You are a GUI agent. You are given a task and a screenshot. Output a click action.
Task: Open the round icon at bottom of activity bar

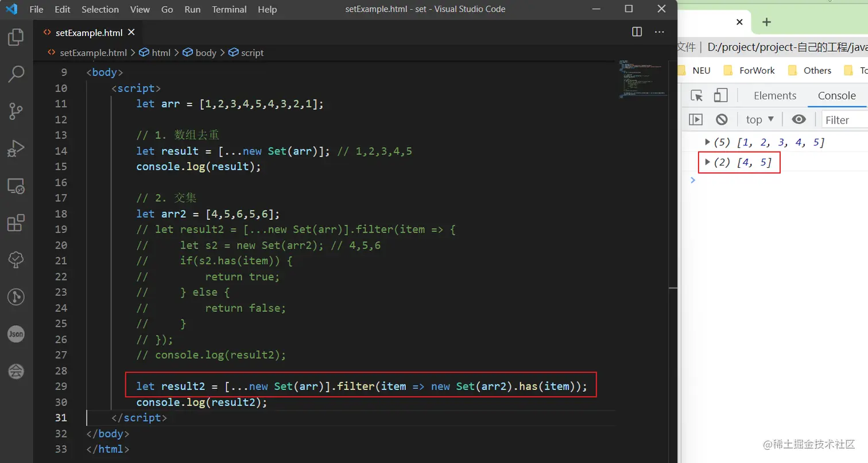coord(16,371)
